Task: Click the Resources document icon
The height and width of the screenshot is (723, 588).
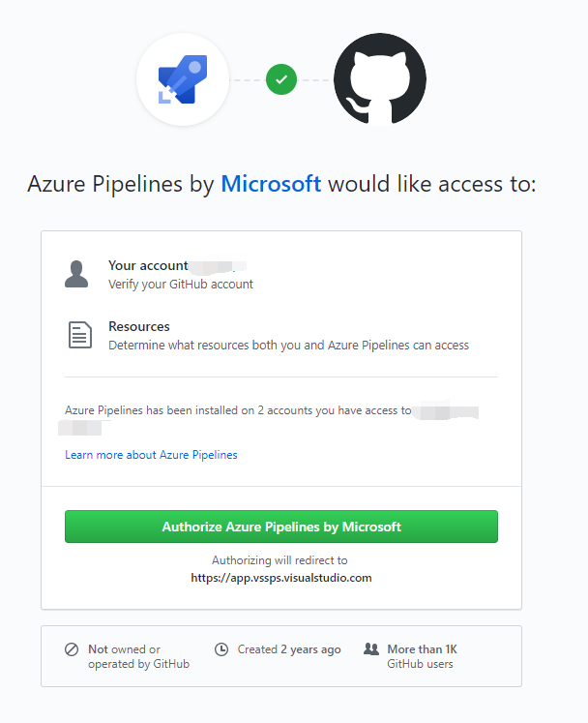Action: (79, 335)
